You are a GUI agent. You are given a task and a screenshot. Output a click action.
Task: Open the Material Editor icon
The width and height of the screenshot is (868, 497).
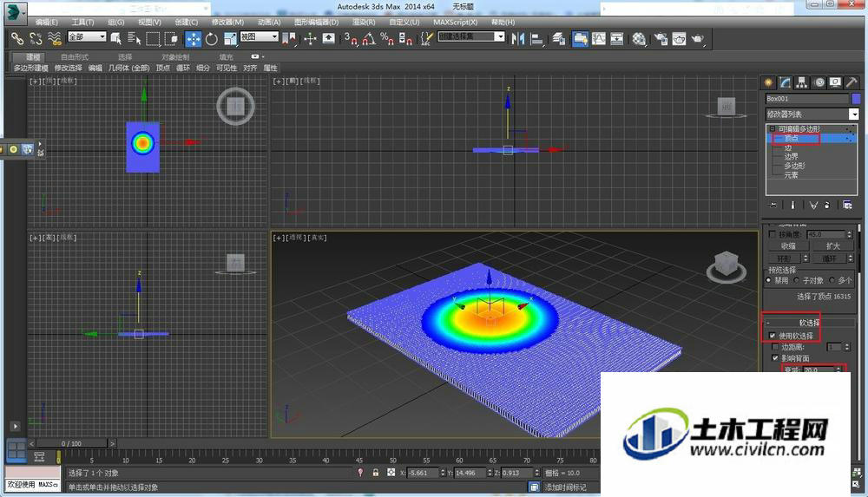pos(639,38)
